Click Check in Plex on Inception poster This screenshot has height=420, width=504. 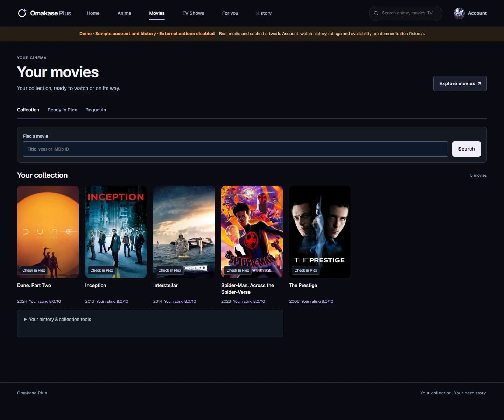click(x=101, y=270)
